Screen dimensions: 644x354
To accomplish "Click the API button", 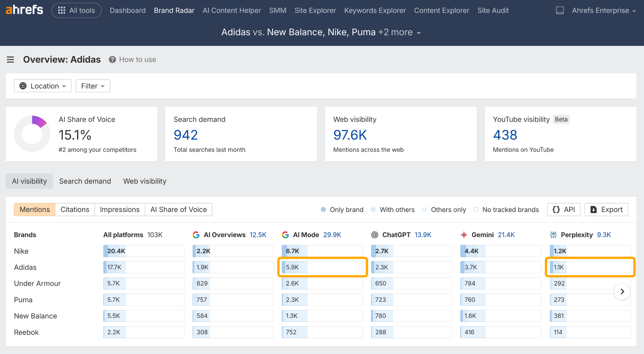I will [564, 210].
